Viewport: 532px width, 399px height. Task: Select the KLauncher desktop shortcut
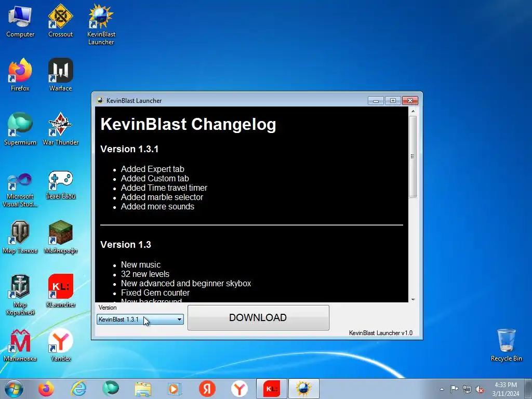pyautogui.click(x=60, y=291)
